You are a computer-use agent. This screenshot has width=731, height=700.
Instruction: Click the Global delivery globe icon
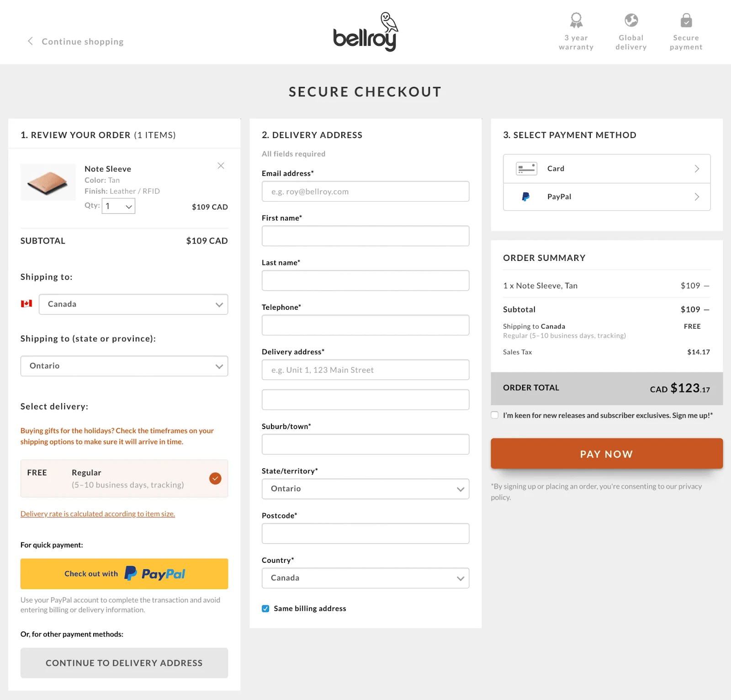(x=631, y=20)
